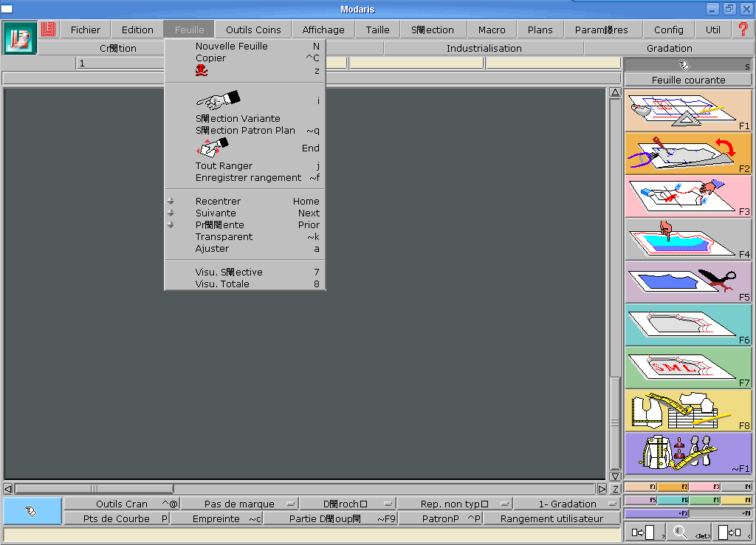Image resolution: width=756 pixels, height=545 pixels.
Task: Open the orange F2 tools panel
Action: [x=688, y=154]
